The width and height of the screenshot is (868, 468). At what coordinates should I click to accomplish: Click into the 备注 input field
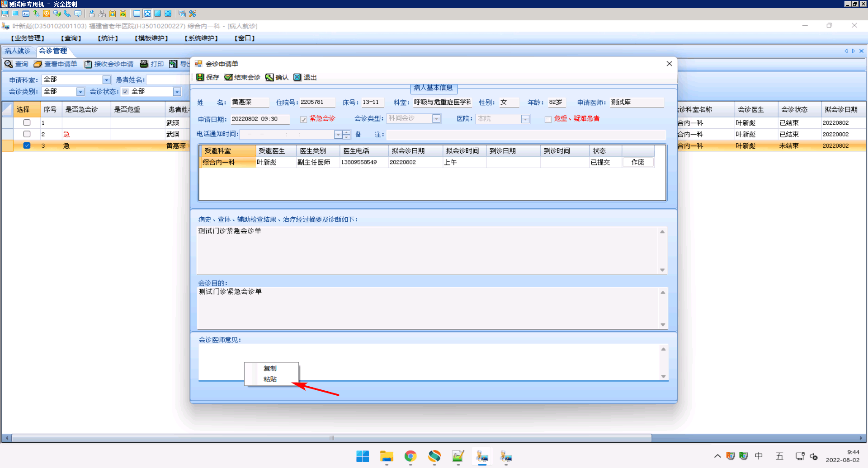click(526, 135)
